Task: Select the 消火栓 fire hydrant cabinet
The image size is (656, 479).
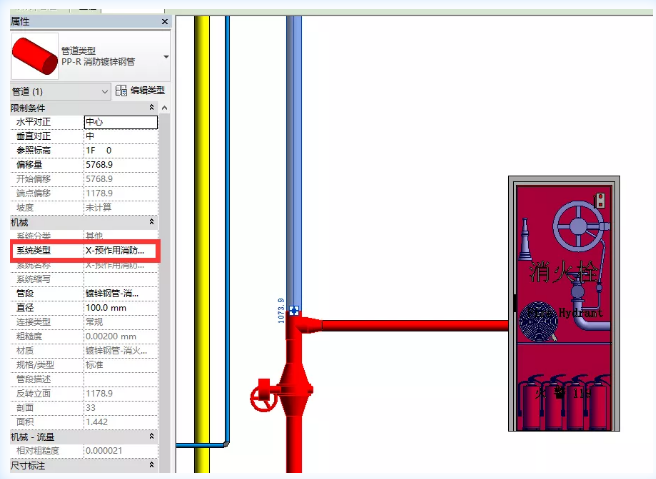Action: [x=564, y=304]
